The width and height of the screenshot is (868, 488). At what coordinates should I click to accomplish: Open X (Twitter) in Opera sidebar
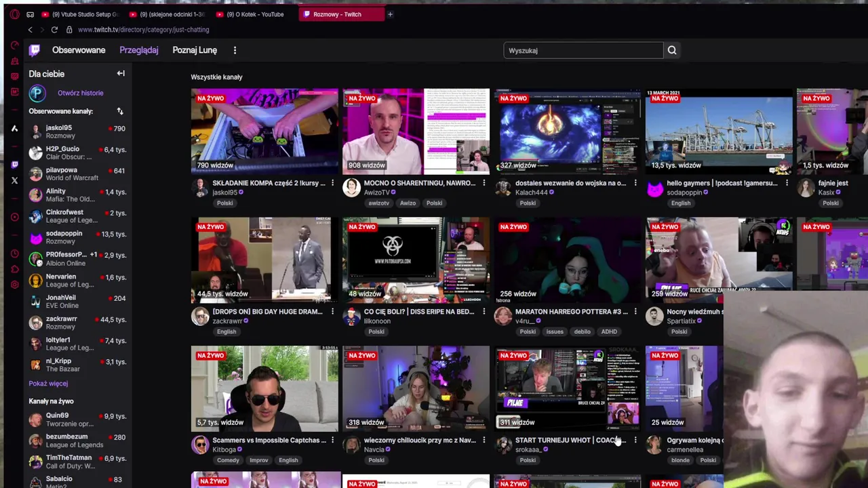point(15,180)
